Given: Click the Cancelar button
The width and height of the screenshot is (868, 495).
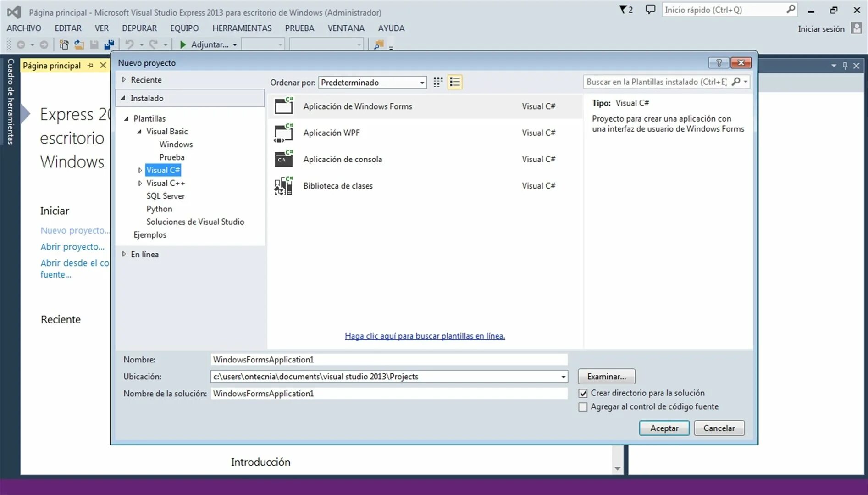Looking at the screenshot, I should pyautogui.click(x=719, y=428).
